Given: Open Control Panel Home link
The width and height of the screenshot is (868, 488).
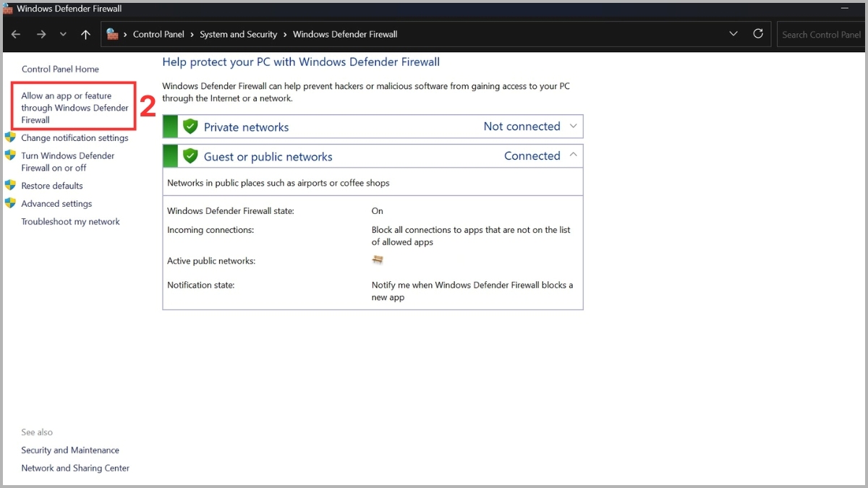Looking at the screenshot, I should [x=60, y=69].
